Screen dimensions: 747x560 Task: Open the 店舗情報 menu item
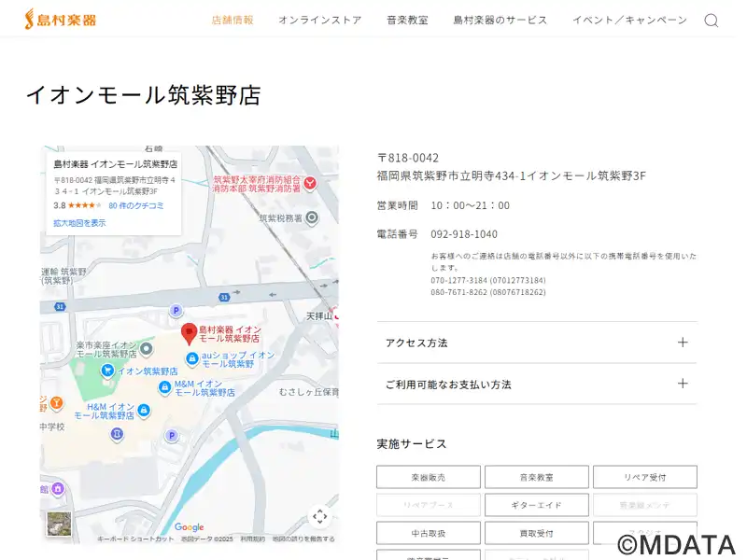pyautogui.click(x=233, y=20)
